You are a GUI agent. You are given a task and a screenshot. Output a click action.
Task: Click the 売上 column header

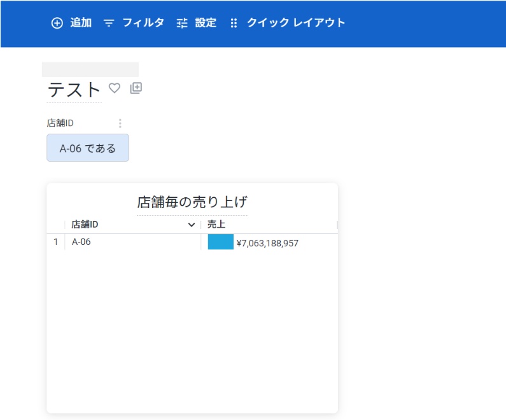[x=216, y=225]
